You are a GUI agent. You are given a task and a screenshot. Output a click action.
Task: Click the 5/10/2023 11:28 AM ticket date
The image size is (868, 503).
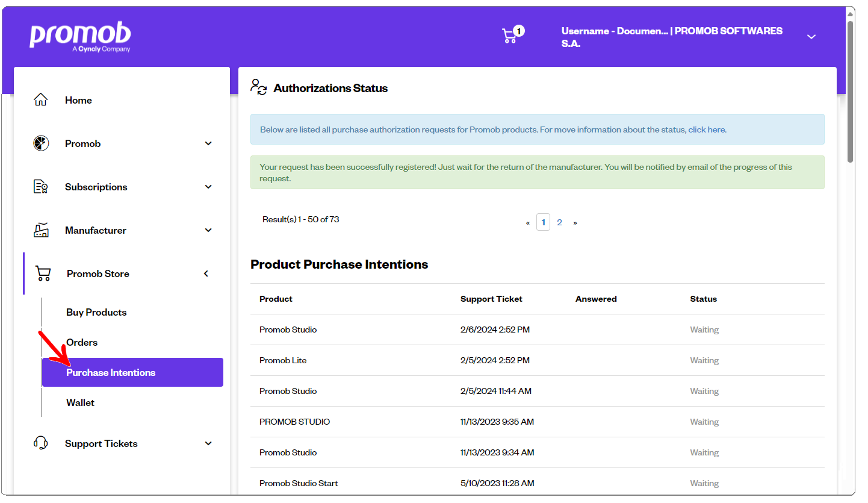[497, 483]
